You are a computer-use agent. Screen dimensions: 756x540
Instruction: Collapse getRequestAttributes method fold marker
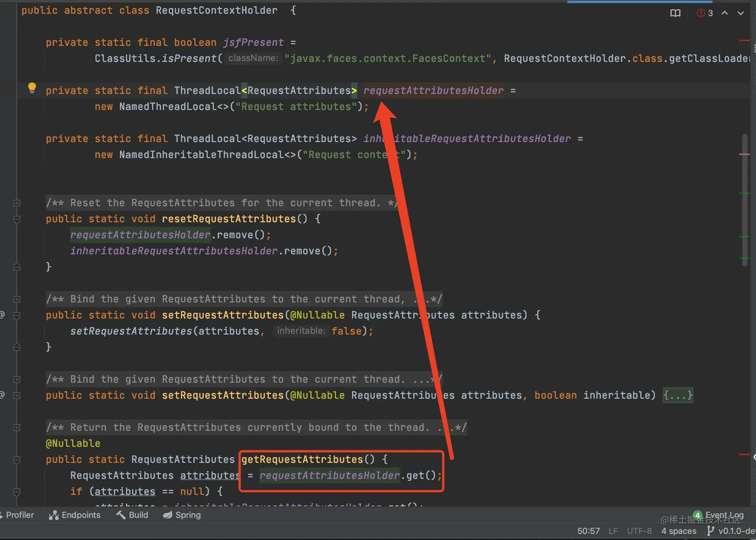click(x=16, y=459)
